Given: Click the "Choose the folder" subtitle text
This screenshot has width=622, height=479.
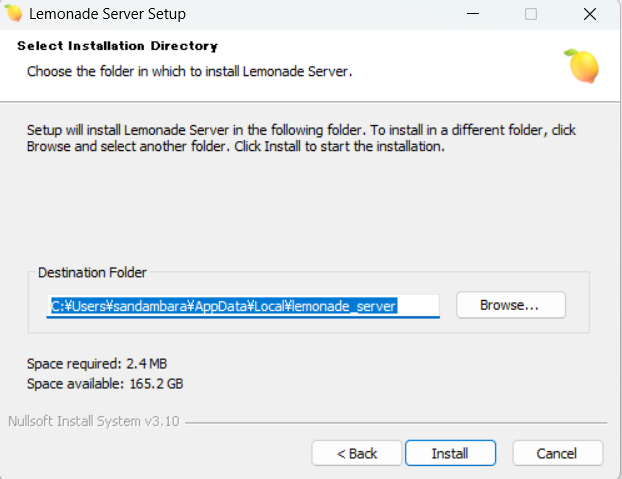Looking at the screenshot, I should pyautogui.click(x=189, y=71).
